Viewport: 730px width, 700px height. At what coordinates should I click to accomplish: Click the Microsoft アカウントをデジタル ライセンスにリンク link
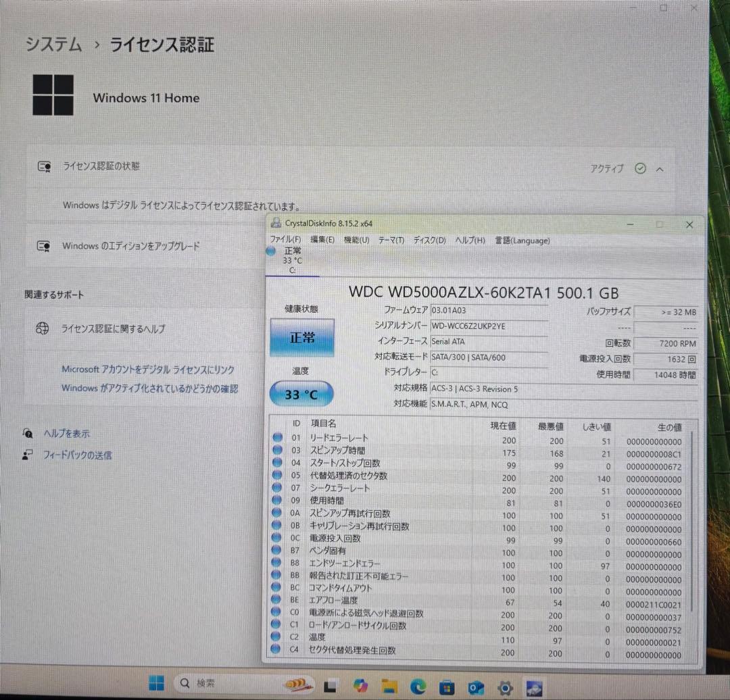(x=147, y=370)
